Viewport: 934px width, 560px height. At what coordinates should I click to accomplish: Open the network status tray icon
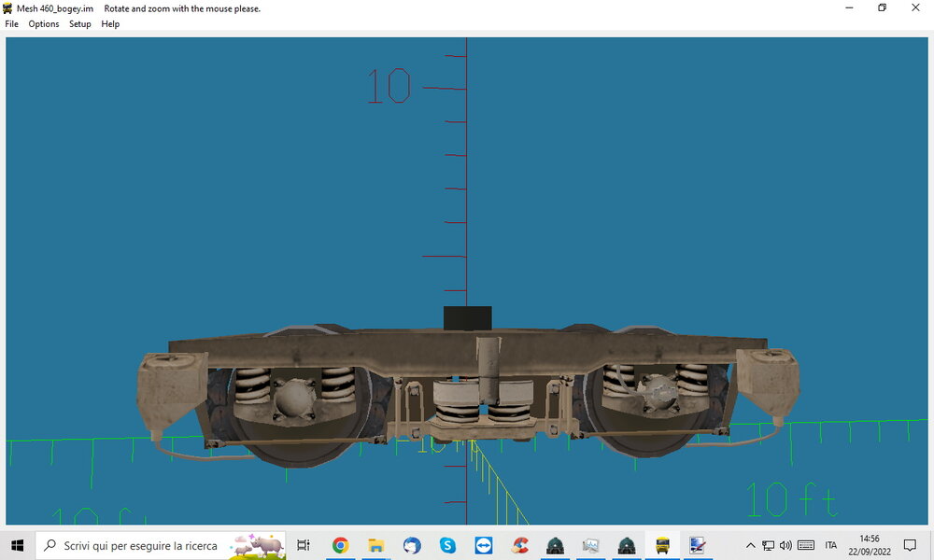point(769,545)
